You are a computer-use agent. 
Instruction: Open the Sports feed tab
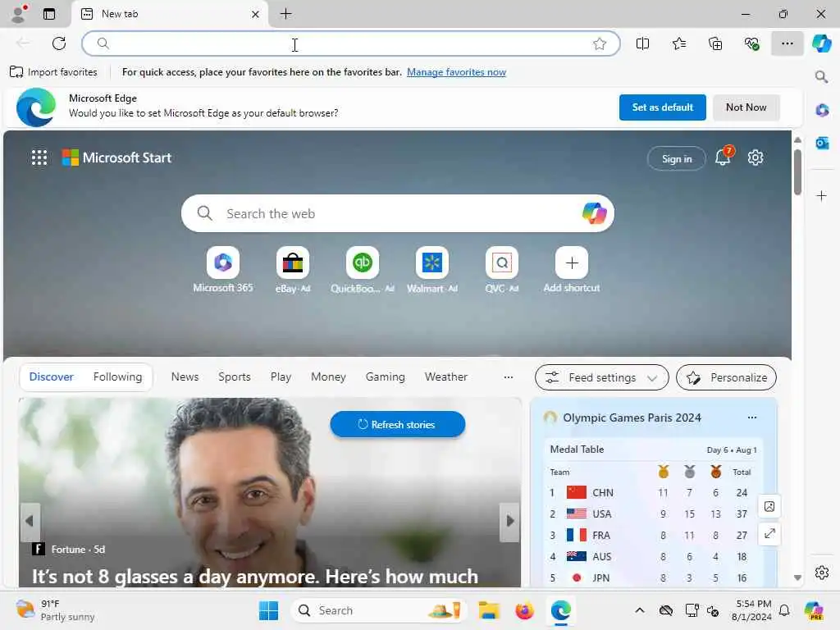[234, 377]
